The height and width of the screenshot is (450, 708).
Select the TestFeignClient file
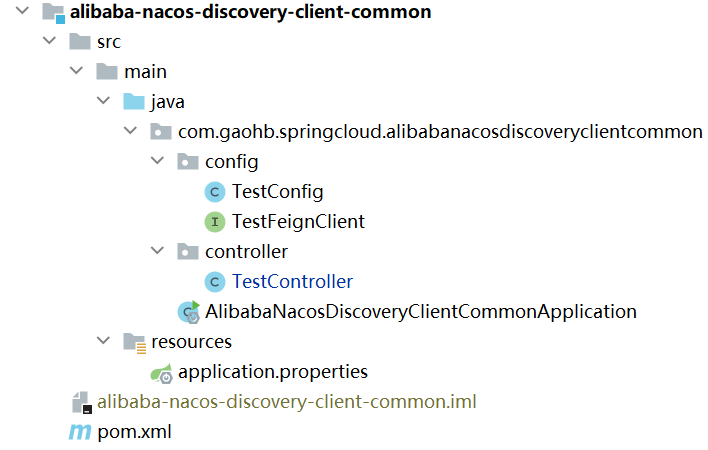[298, 222]
